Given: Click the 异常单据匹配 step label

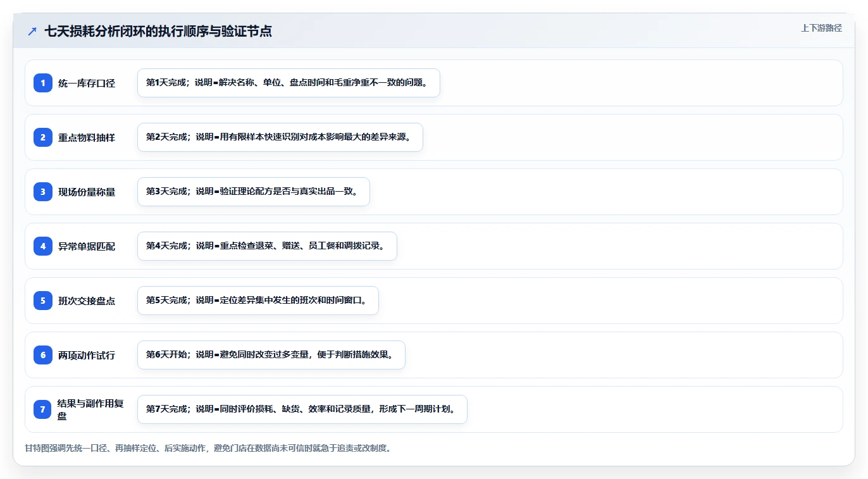Looking at the screenshot, I should 87,246.
